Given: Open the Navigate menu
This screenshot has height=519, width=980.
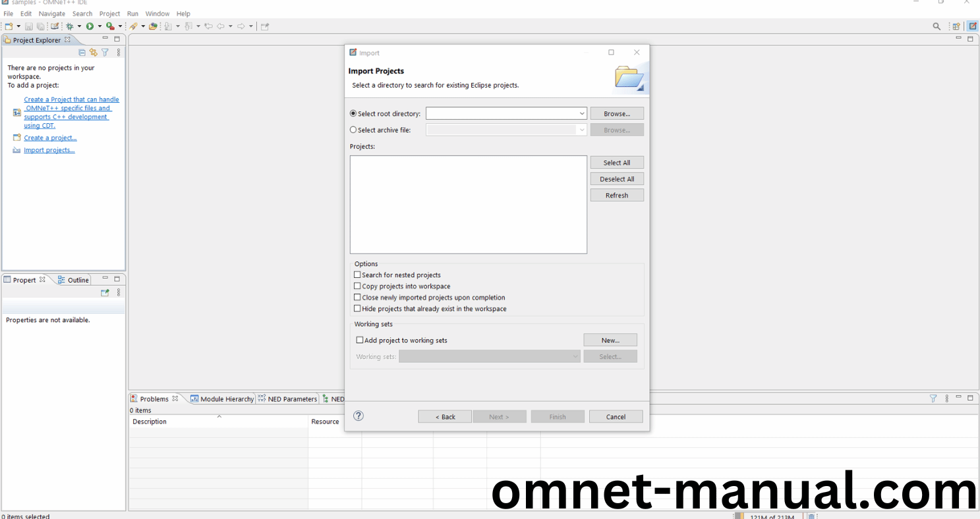Looking at the screenshot, I should coord(52,13).
